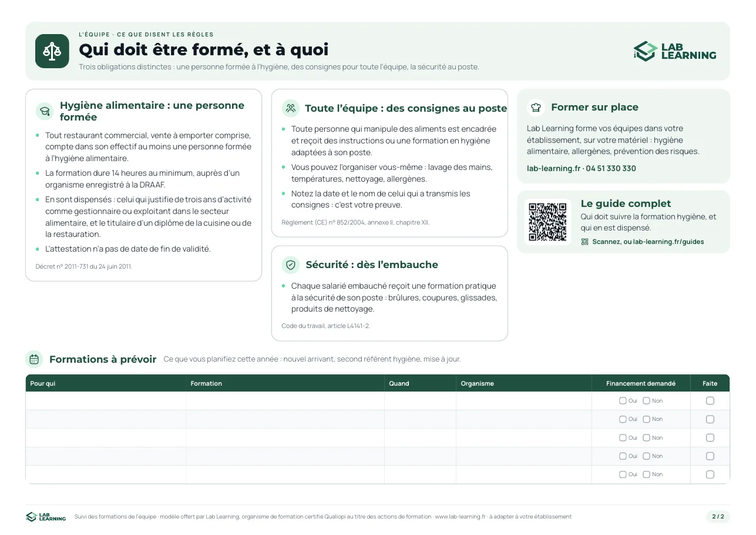Click the title 'Qui doit être formé, et à quoi'

pos(204,50)
